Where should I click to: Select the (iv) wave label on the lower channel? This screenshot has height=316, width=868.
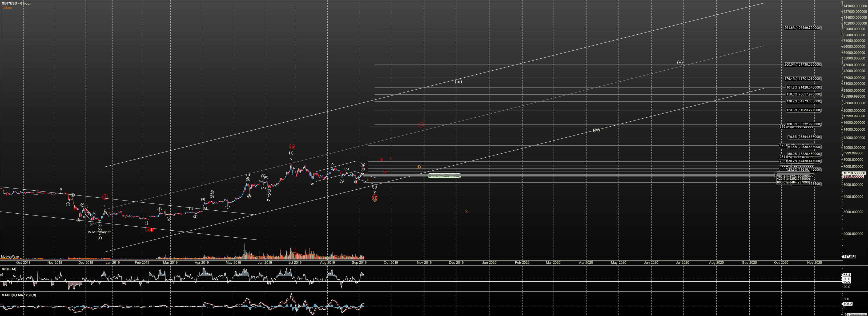[596, 130]
